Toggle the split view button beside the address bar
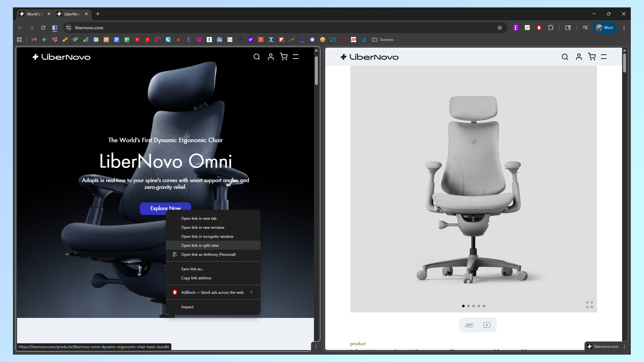The height and width of the screenshot is (362, 644). (55, 28)
